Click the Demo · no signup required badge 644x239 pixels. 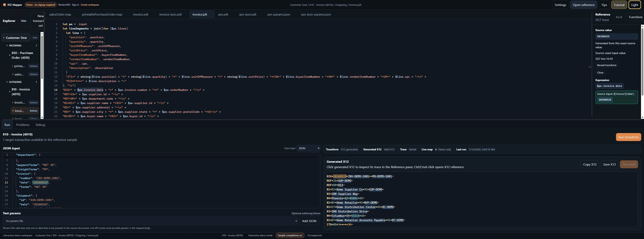pos(41,5)
